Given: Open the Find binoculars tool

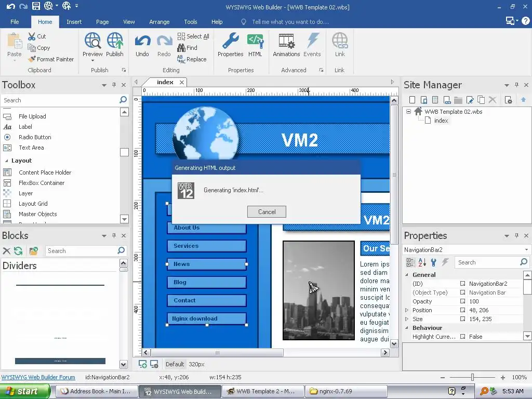Looking at the screenshot, I should [x=187, y=48].
